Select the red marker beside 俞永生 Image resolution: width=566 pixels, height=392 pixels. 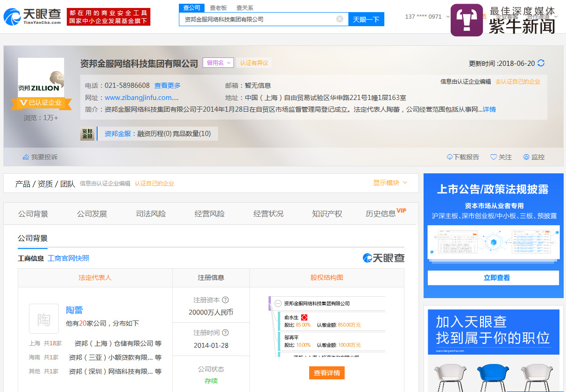coord(304,317)
